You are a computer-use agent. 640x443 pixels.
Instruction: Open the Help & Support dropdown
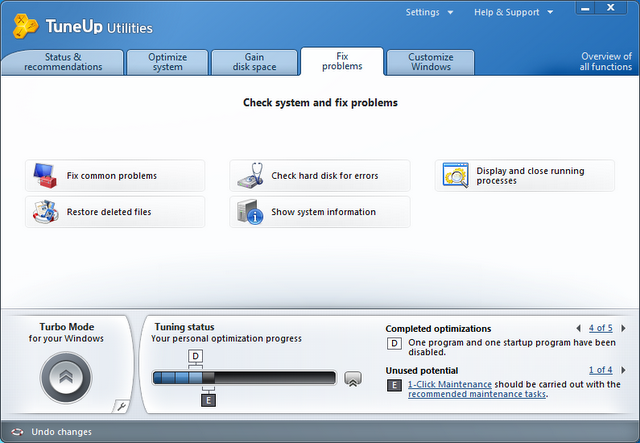pos(513,12)
